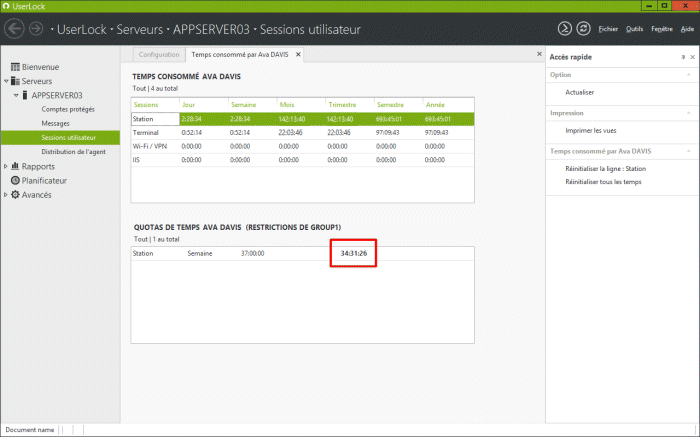Collapse the APPSERVER03 tree node
Screen dimensions: 700x437
point(16,96)
